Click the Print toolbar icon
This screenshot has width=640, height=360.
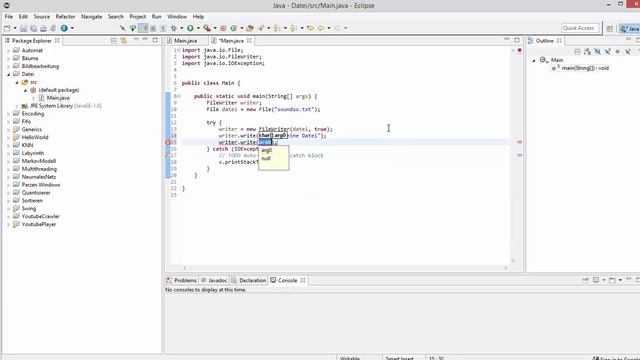[x=43, y=28]
